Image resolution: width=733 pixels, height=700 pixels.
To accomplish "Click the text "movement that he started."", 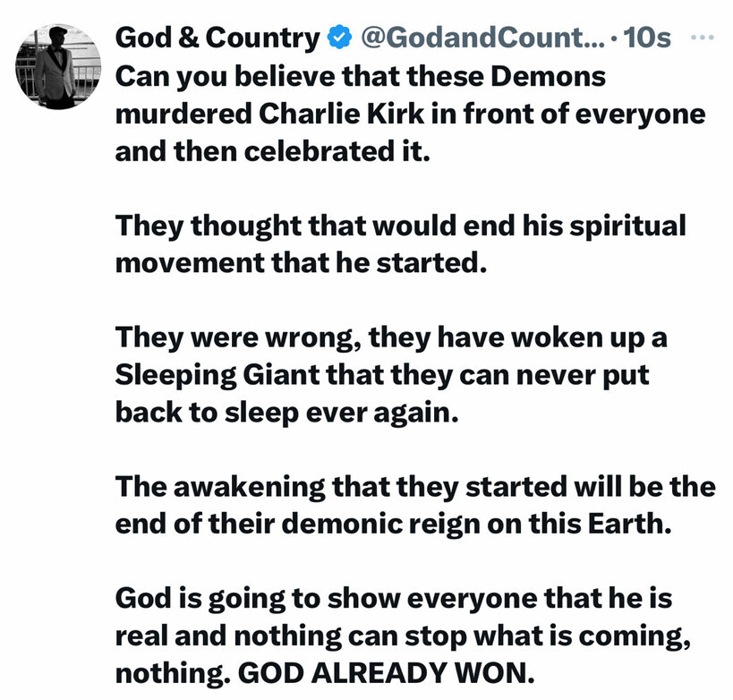I will click(300, 263).
